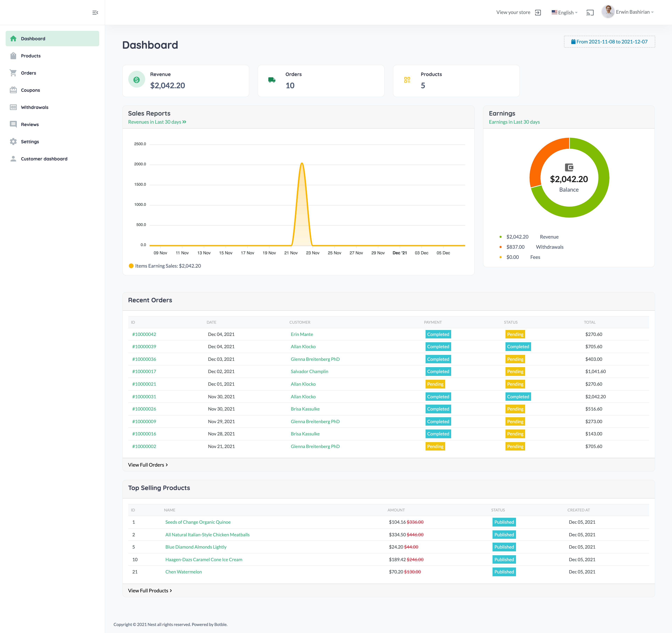Click the wallet icon in Earnings donut
This screenshot has height=633, width=672.
click(569, 167)
